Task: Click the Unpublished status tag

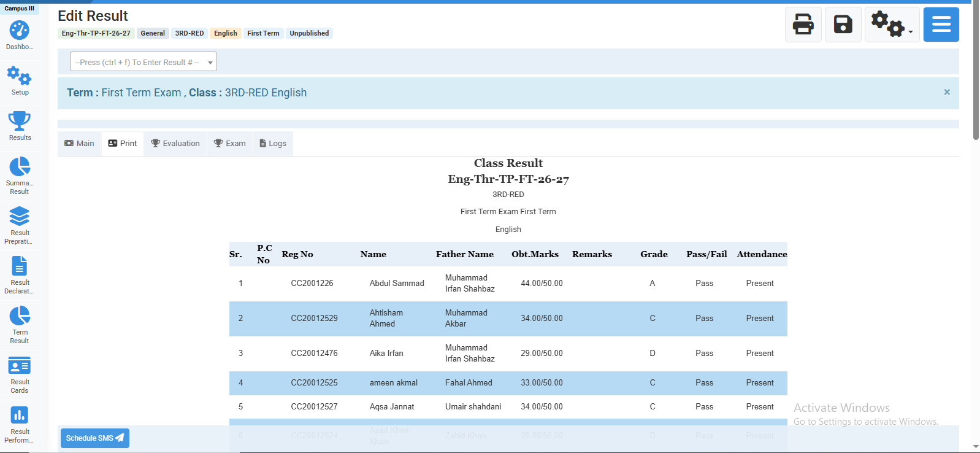Action: (x=309, y=33)
